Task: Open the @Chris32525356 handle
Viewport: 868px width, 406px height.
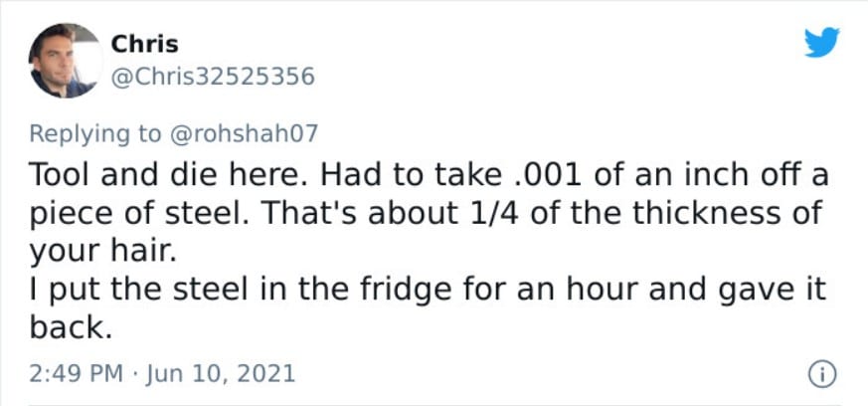Action: point(213,77)
